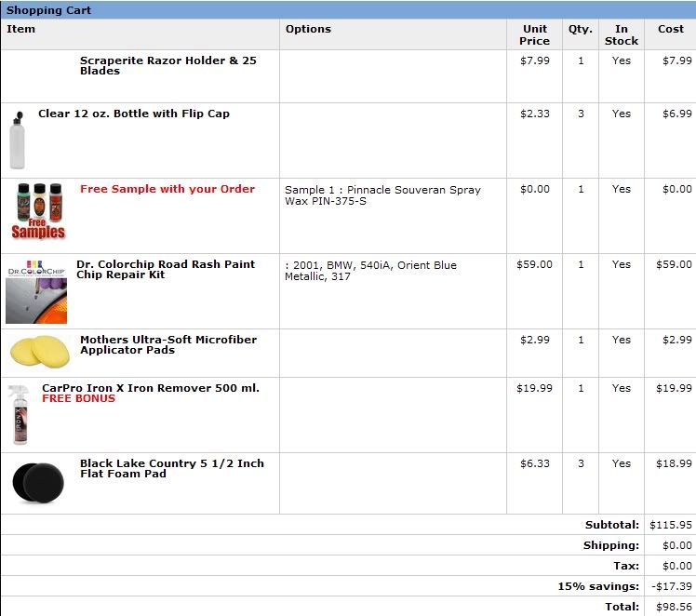The image size is (696, 616).
Task: Click the $19.99 unit price for CarPro Iron X
Action: pos(534,388)
